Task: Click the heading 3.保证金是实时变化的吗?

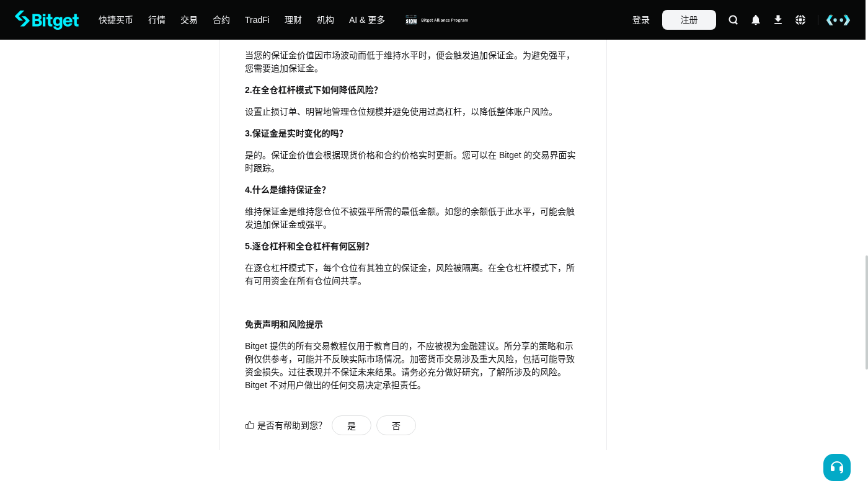Action: tap(294, 133)
